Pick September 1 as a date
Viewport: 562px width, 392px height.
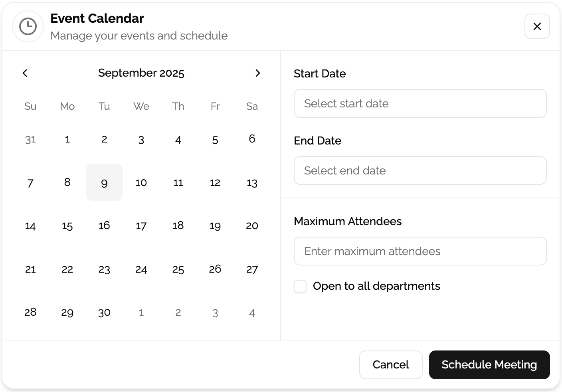click(x=67, y=139)
